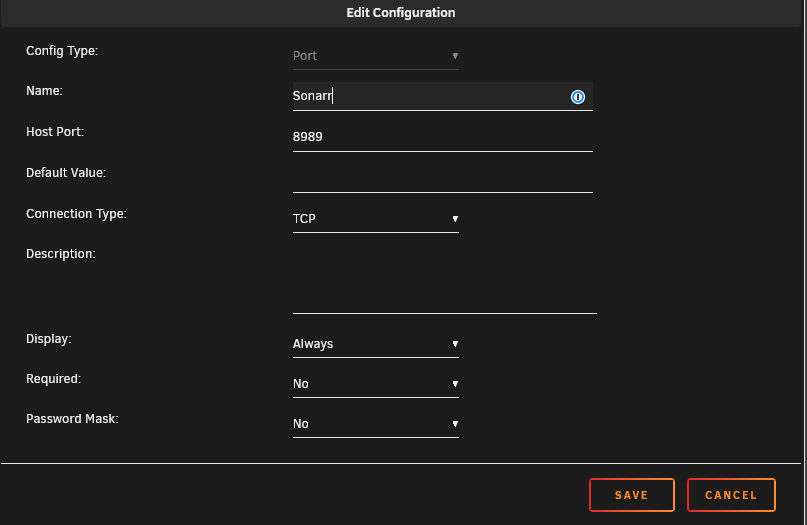Open the Display dropdown showing Always
The height and width of the screenshot is (525, 807).
tap(376, 344)
